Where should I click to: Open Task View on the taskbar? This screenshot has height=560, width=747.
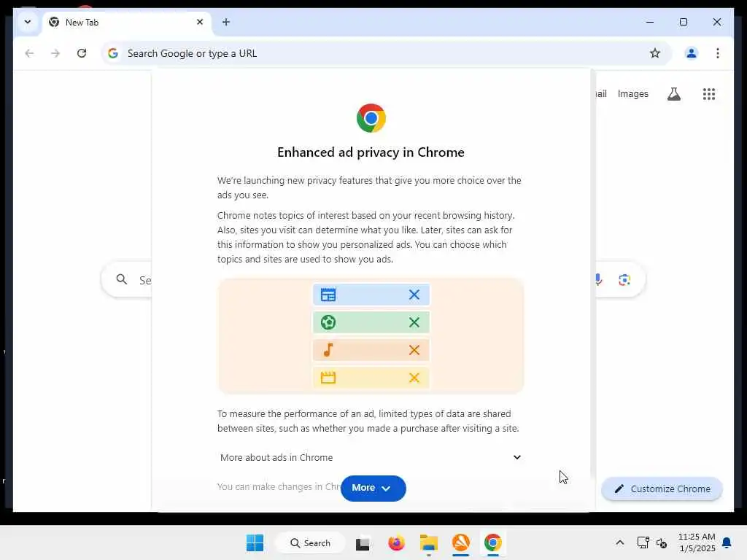(363, 542)
